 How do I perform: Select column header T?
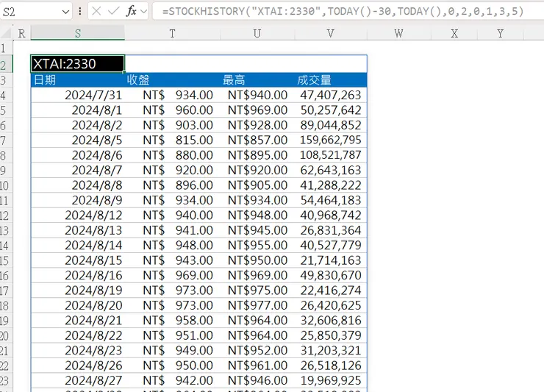[173, 34]
